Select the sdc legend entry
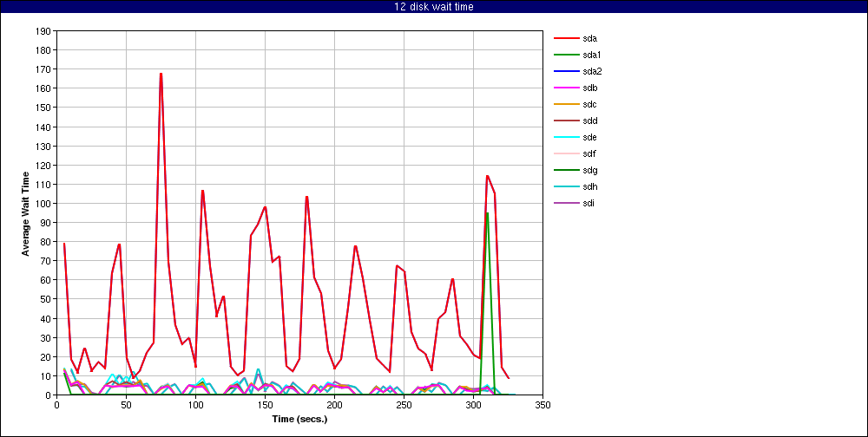Image resolution: width=868 pixels, height=437 pixels. (x=575, y=105)
